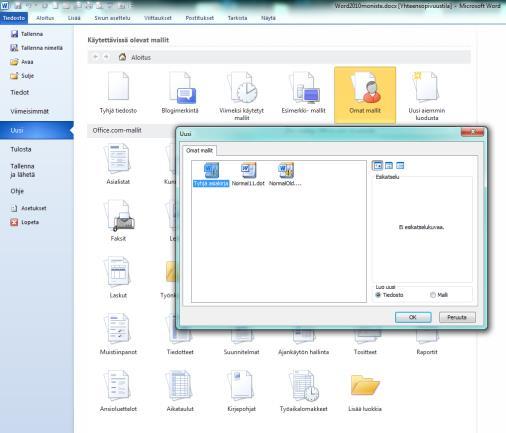Open the Postitukset ribbon tab
506x433 pixels.
(x=200, y=18)
